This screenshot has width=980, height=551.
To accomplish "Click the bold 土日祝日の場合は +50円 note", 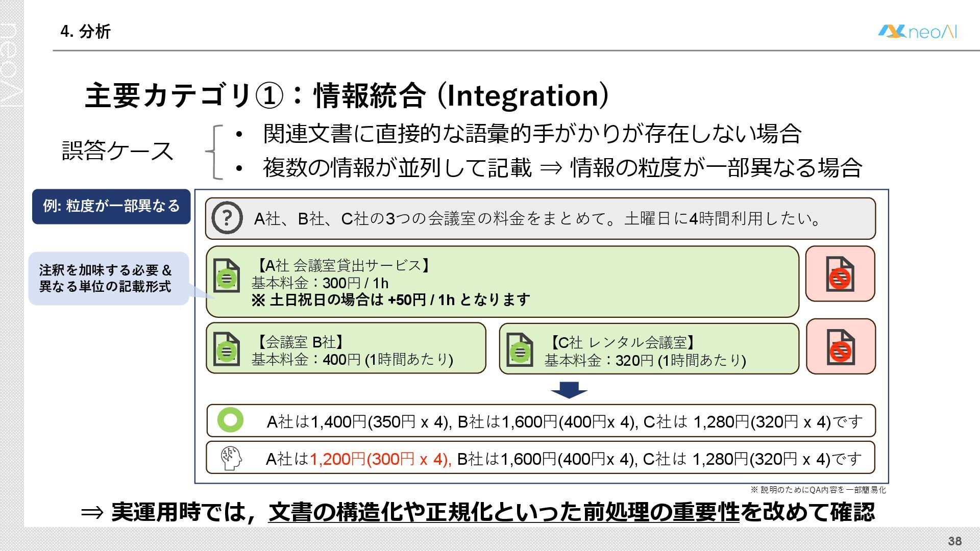I will tap(390, 299).
